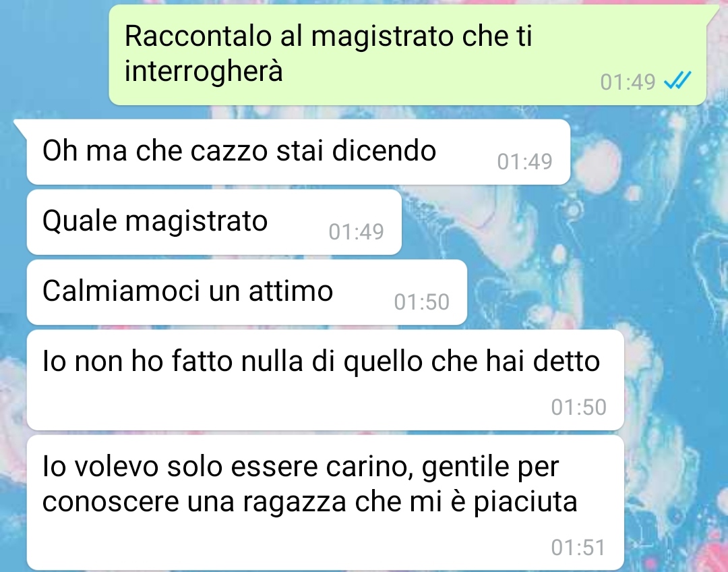
Task: Tap the blue double-check read receipt icon
Action: pos(677,80)
